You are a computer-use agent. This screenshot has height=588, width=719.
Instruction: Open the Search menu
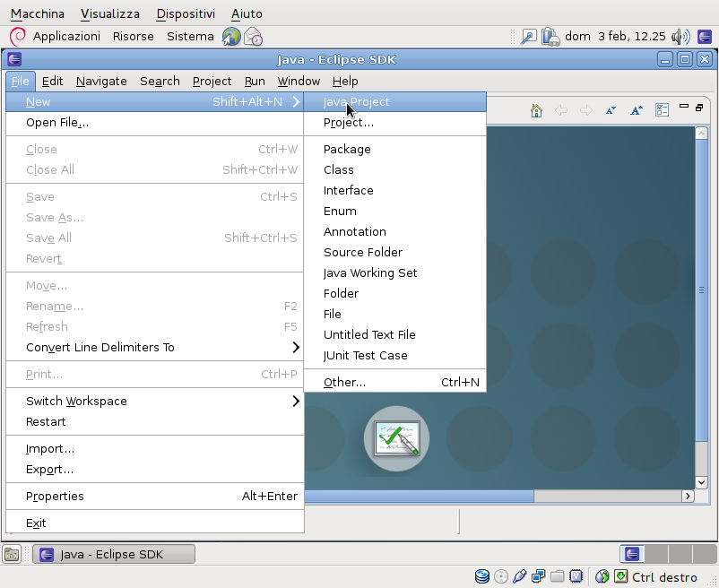point(160,82)
